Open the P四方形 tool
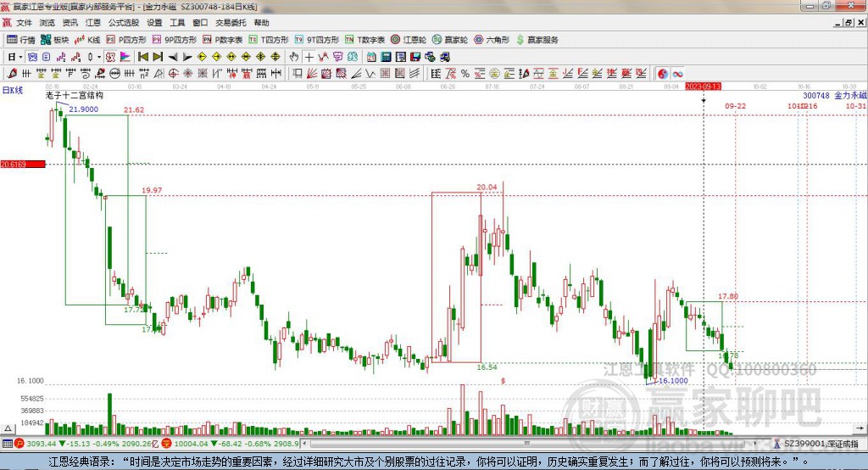 pyautogui.click(x=126, y=39)
